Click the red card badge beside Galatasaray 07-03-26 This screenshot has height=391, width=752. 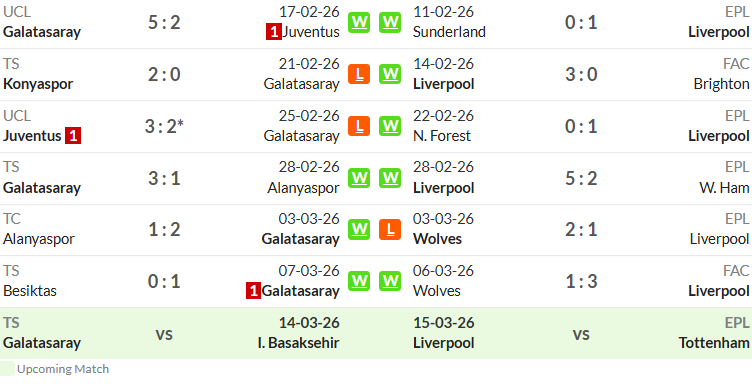coord(253,291)
